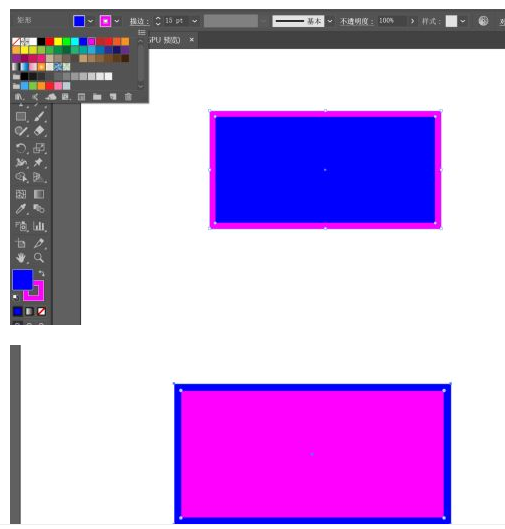
Task: Switch paint mode to Gradient
Action: (29, 311)
